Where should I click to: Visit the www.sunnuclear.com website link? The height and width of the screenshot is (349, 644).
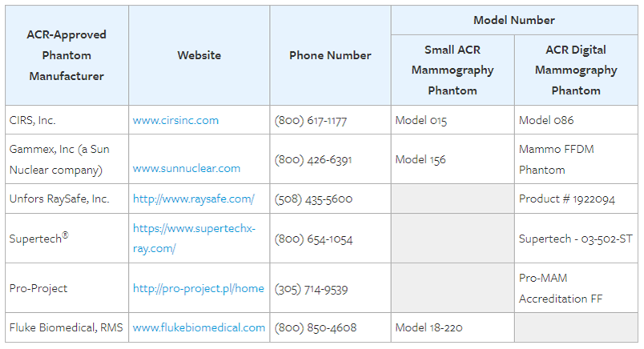click(186, 168)
